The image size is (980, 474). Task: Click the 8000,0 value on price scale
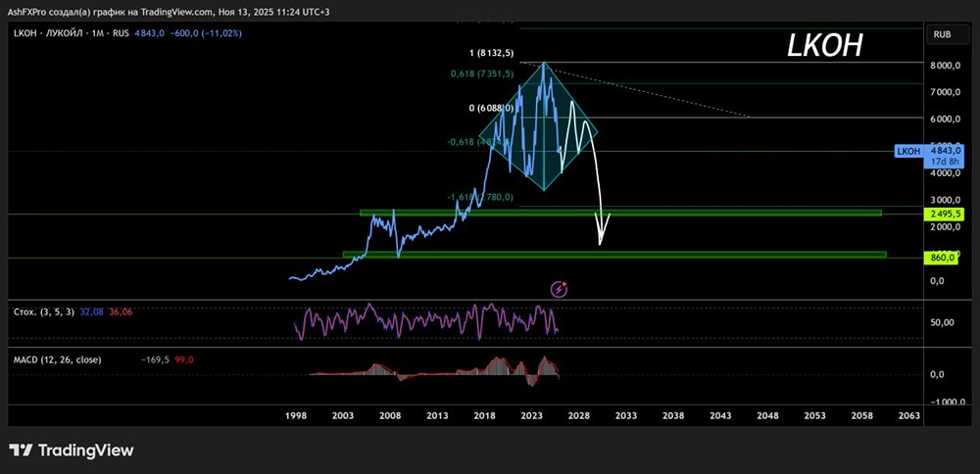pyautogui.click(x=944, y=66)
